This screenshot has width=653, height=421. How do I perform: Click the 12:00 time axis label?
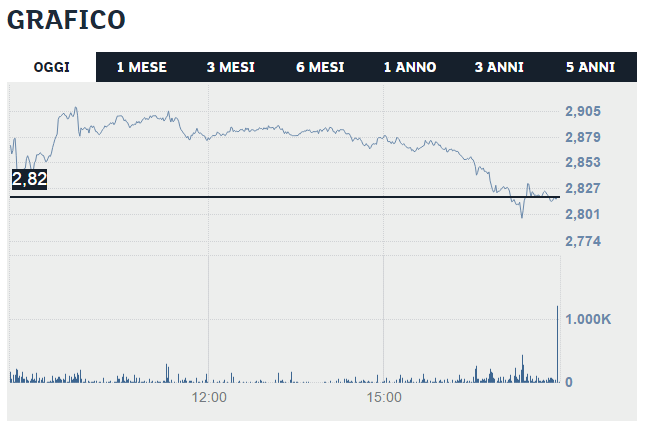click(x=208, y=398)
